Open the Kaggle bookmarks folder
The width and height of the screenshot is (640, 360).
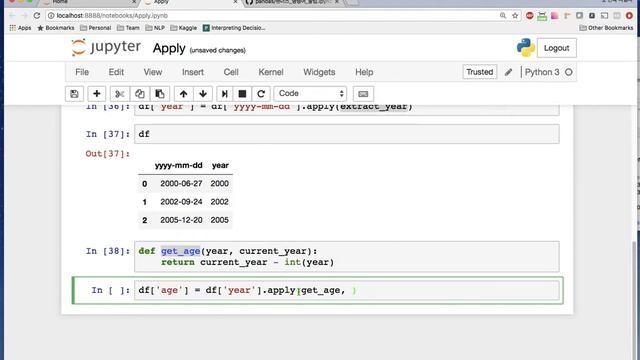[x=184, y=28]
